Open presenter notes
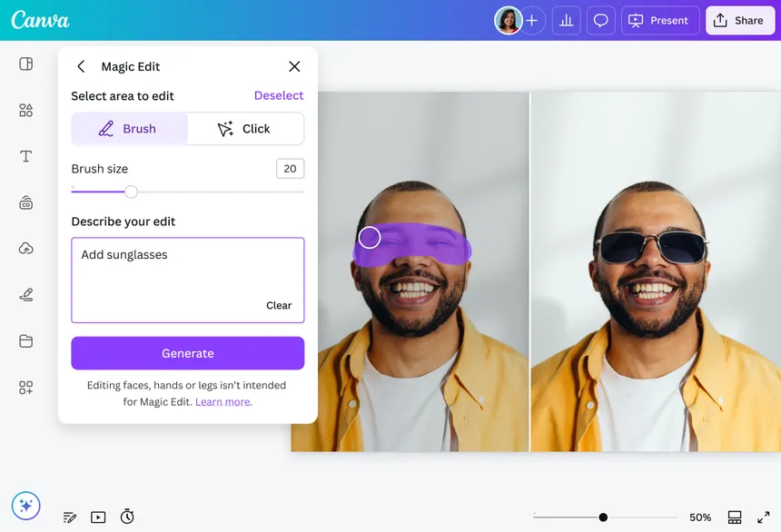Screen dimensions: 781x532 point(70,517)
